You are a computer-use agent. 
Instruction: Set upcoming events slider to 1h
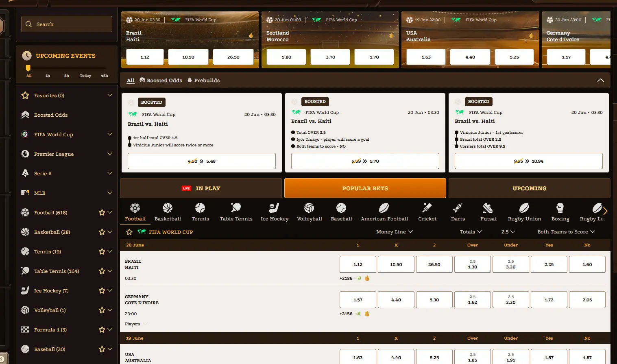click(48, 76)
